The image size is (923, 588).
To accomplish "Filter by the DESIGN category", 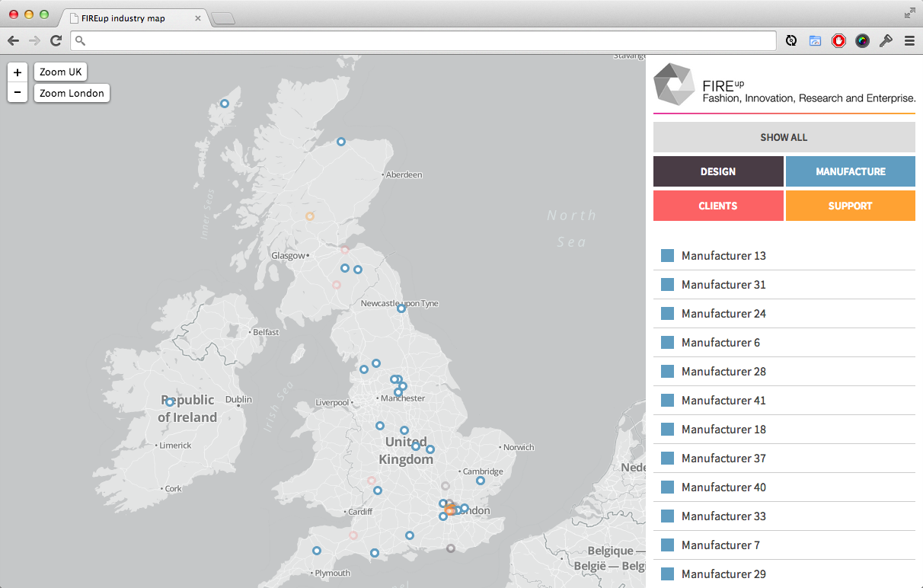I will (718, 171).
